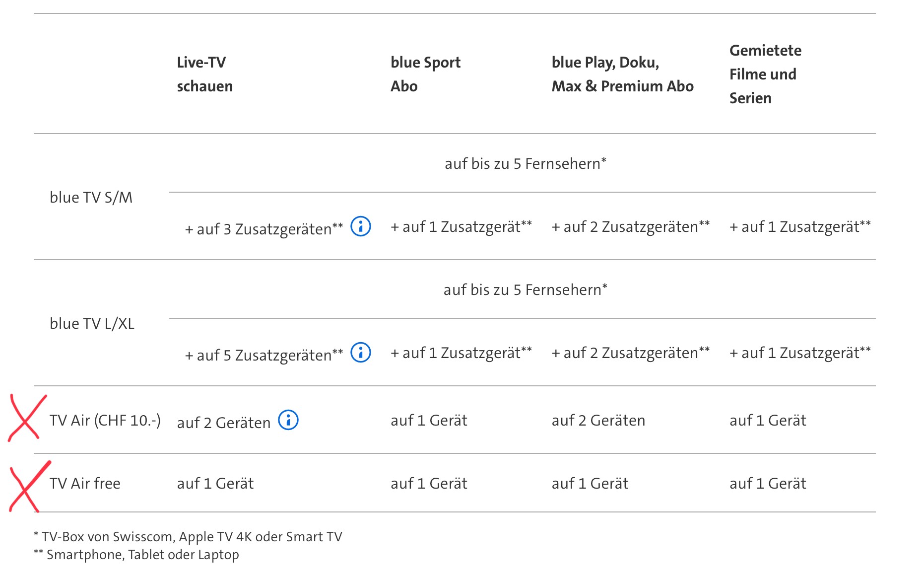The height and width of the screenshot is (580, 924).
Task: Select the 'blue Sport Abo' column header
Action: point(425,74)
